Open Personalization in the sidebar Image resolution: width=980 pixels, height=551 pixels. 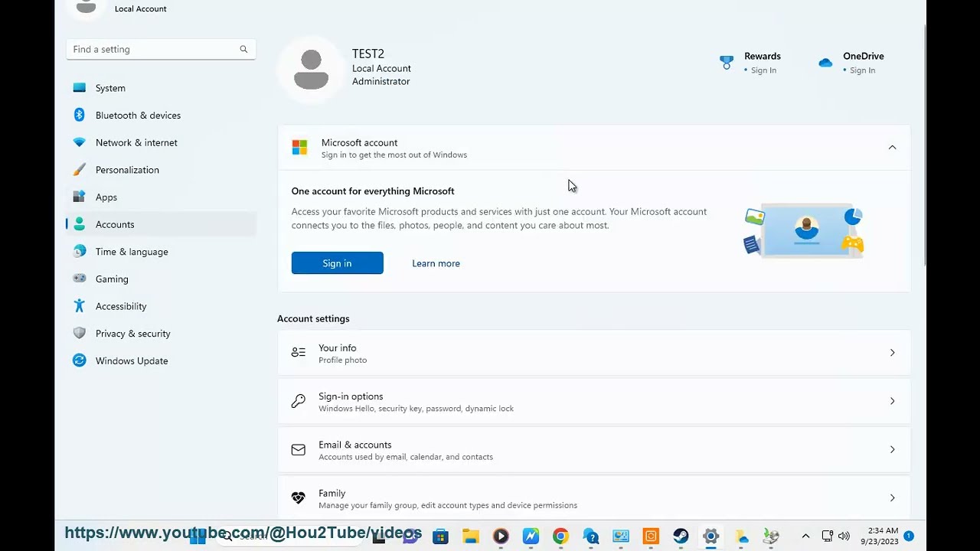coord(161,170)
